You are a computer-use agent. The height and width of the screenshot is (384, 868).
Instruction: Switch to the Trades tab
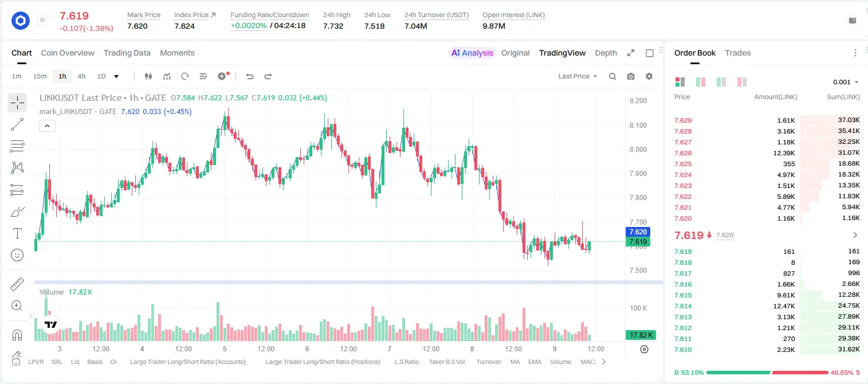(738, 53)
